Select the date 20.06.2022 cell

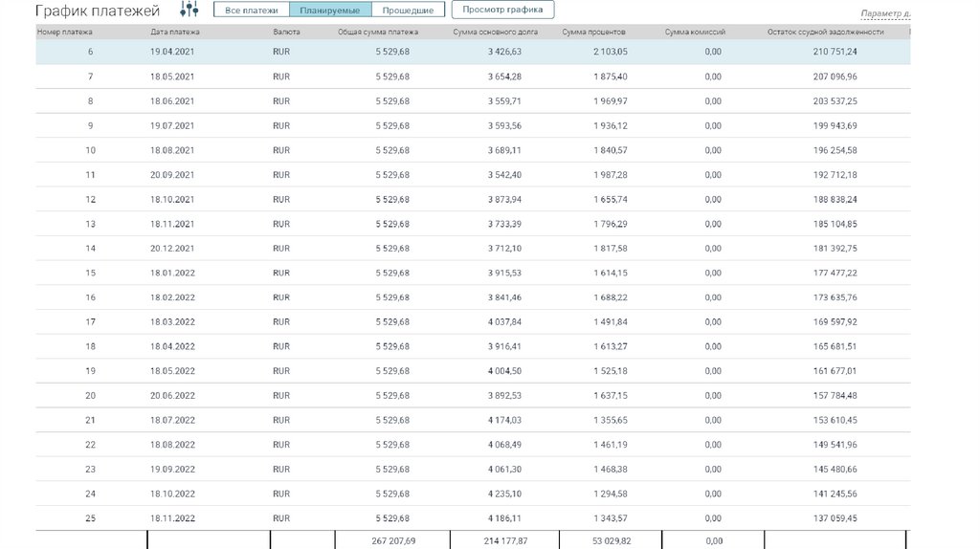pos(172,395)
